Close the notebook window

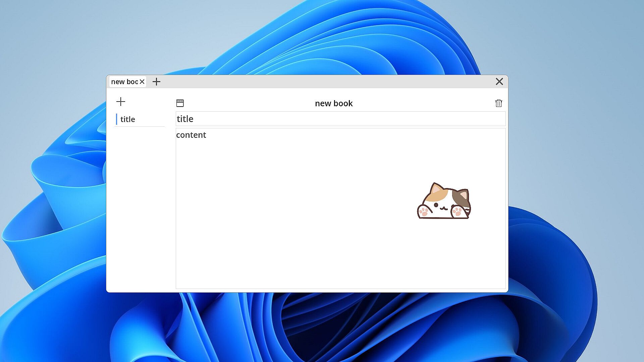499,81
